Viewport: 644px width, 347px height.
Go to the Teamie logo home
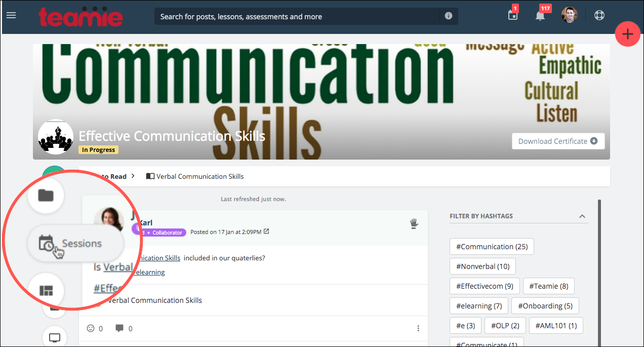point(81,16)
